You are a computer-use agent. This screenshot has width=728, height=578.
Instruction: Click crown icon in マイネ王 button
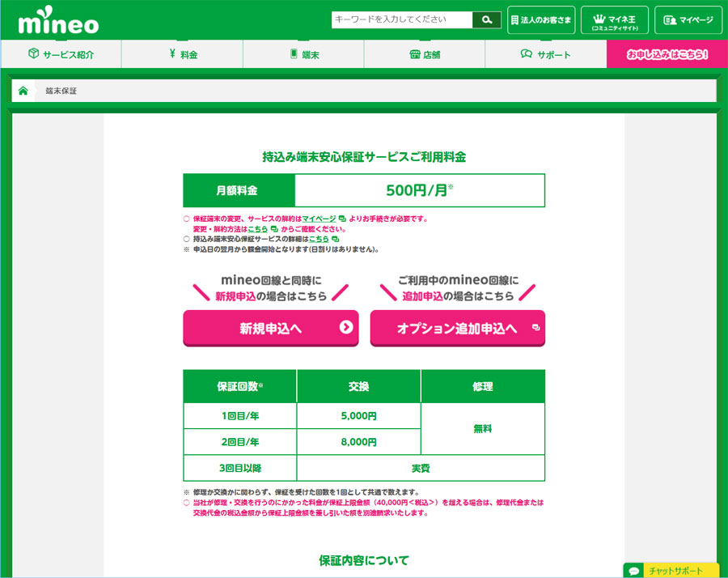point(599,19)
